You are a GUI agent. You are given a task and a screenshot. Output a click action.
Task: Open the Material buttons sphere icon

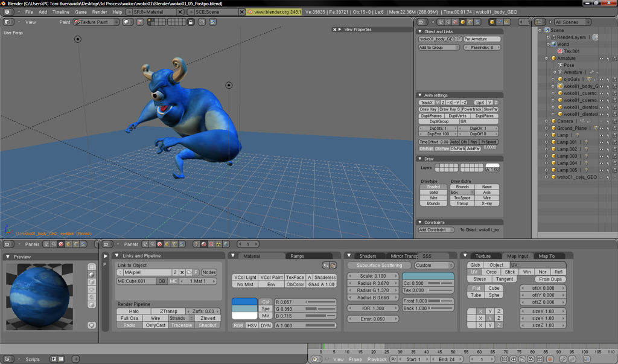click(x=204, y=244)
